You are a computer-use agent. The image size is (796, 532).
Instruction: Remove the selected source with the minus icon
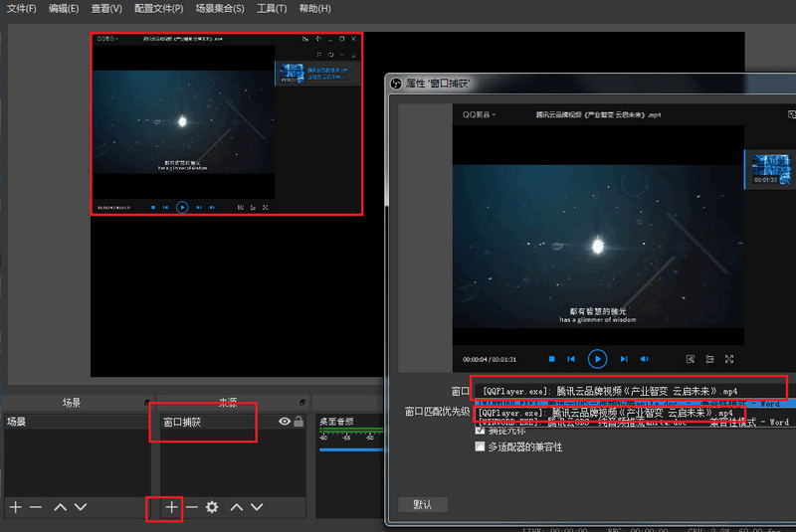tap(191, 507)
